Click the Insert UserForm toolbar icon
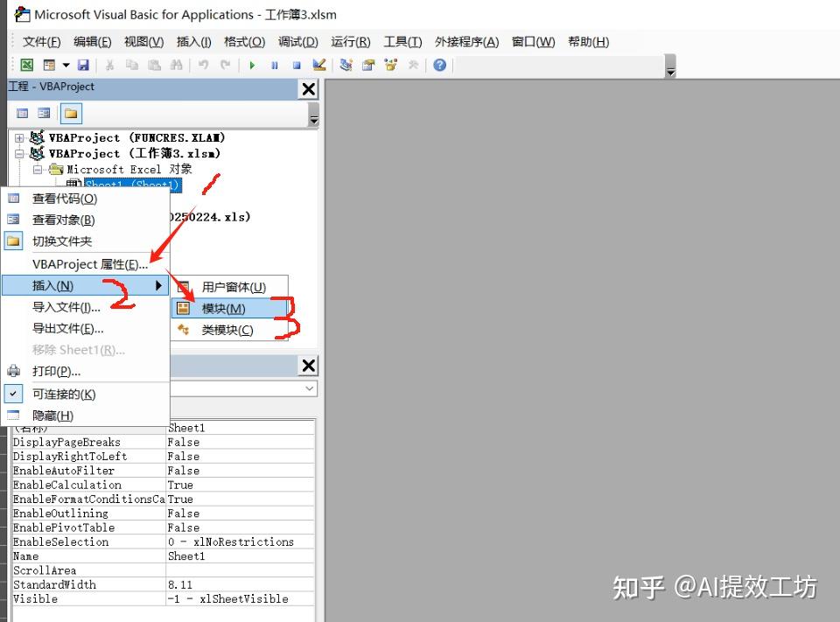This screenshot has width=840, height=622. (x=49, y=65)
